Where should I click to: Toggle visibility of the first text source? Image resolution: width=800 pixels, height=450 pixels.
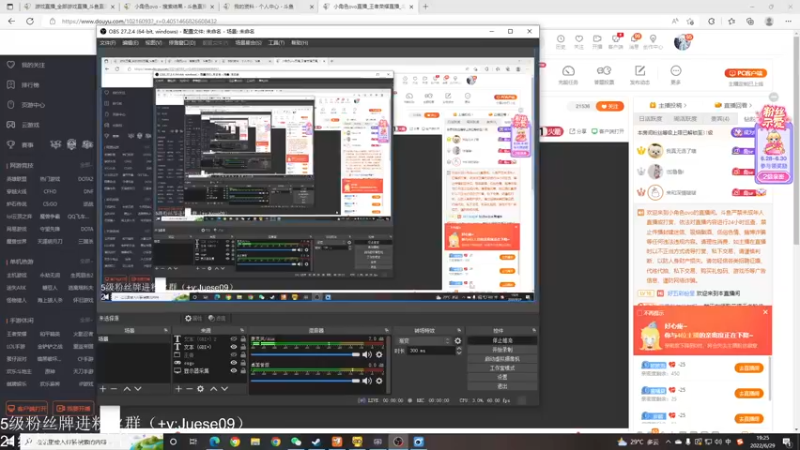tap(234, 339)
